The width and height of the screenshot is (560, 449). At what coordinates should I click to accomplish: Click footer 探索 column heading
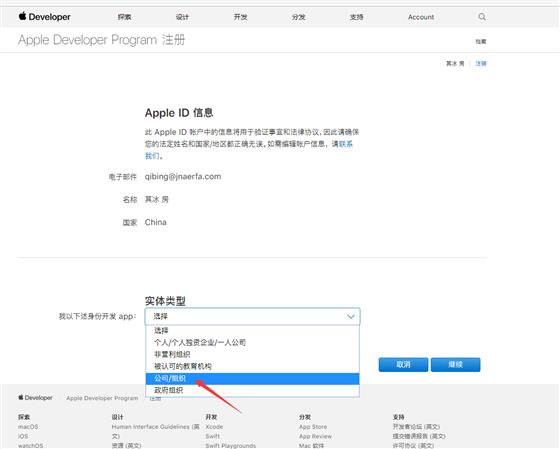24,417
